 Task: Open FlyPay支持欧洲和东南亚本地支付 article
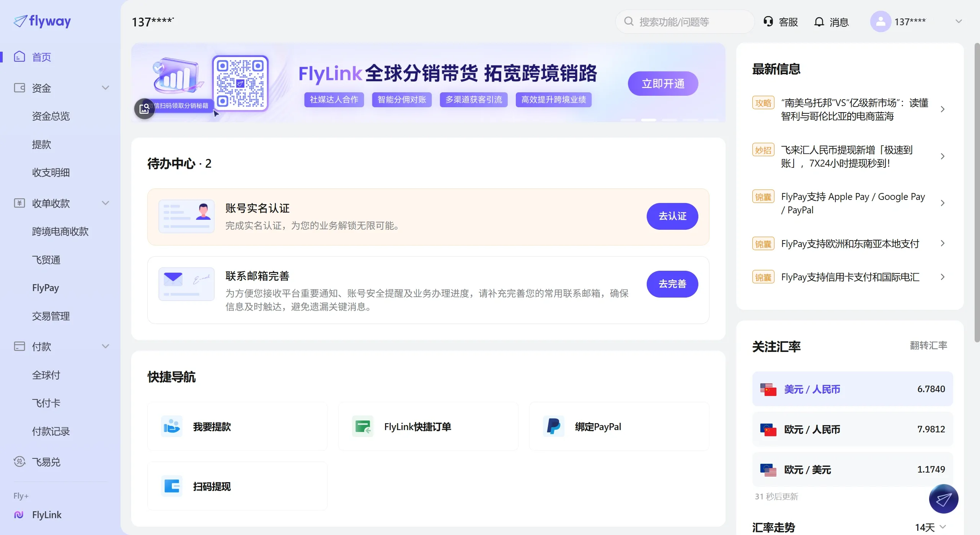[850, 244]
